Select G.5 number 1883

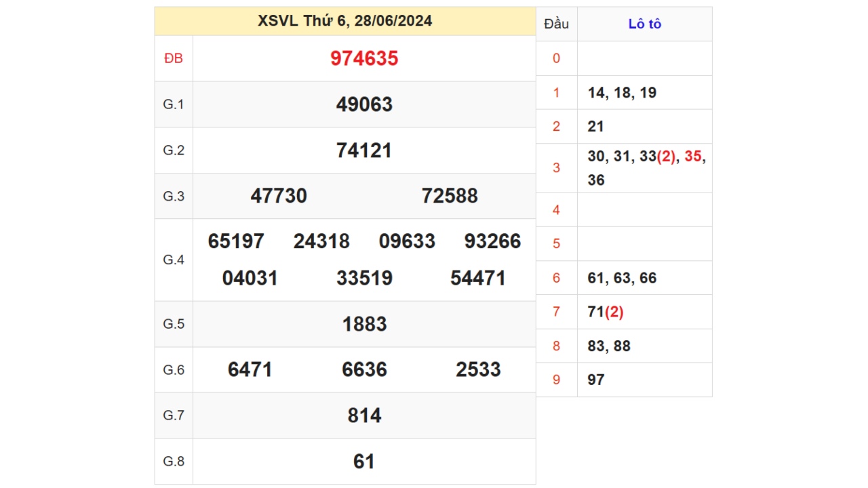[x=364, y=324]
